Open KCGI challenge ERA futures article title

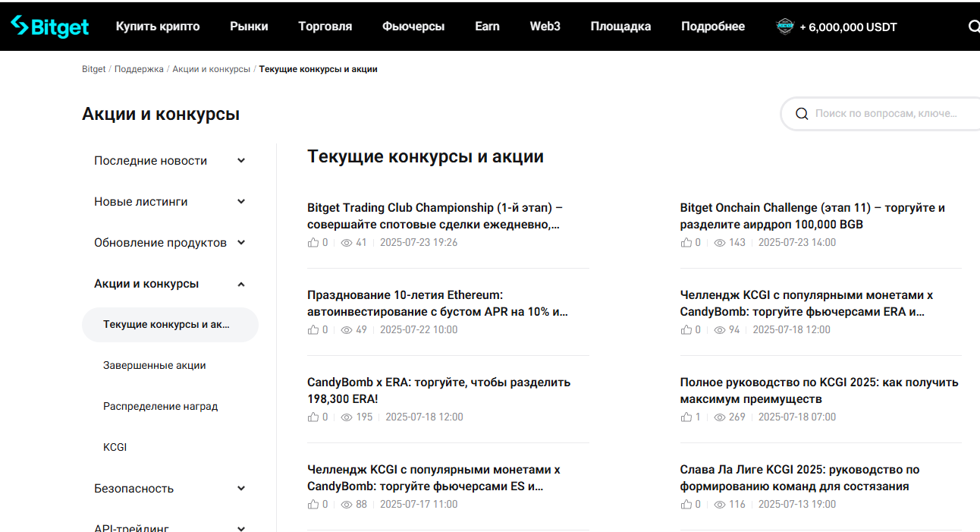[x=806, y=304]
